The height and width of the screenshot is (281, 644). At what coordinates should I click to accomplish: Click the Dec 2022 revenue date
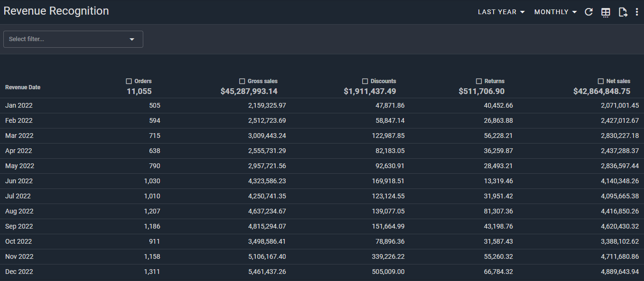[19, 272]
